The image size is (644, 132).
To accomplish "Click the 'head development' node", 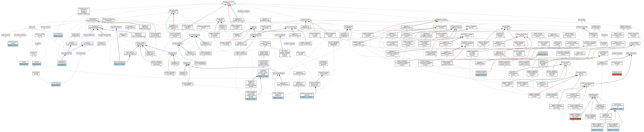I will pos(116,27).
